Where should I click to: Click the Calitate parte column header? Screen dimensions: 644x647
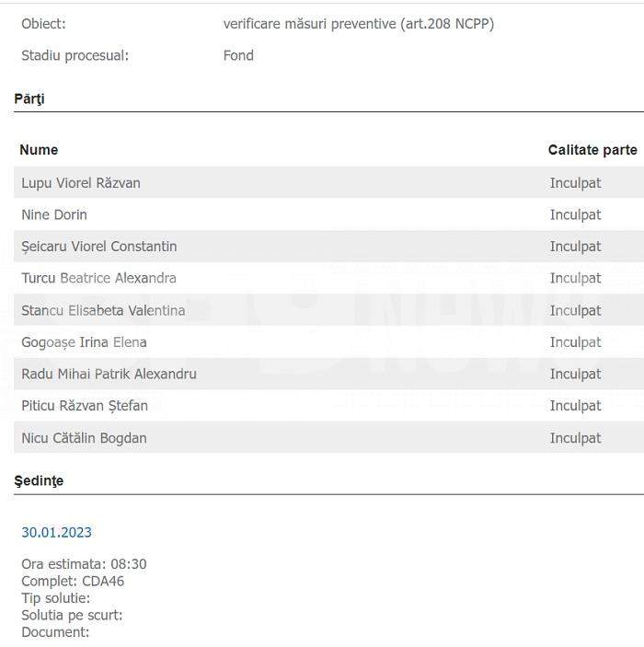pyautogui.click(x=592, y=150)
